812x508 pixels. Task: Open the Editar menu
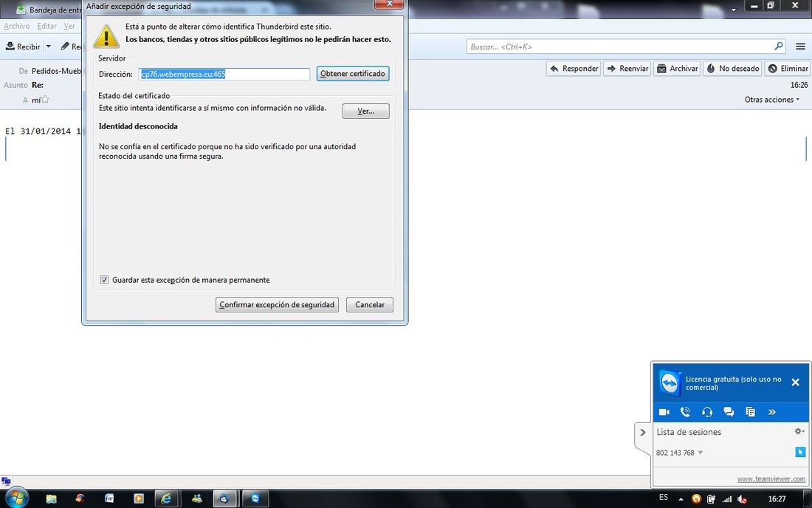coord(47,26)
